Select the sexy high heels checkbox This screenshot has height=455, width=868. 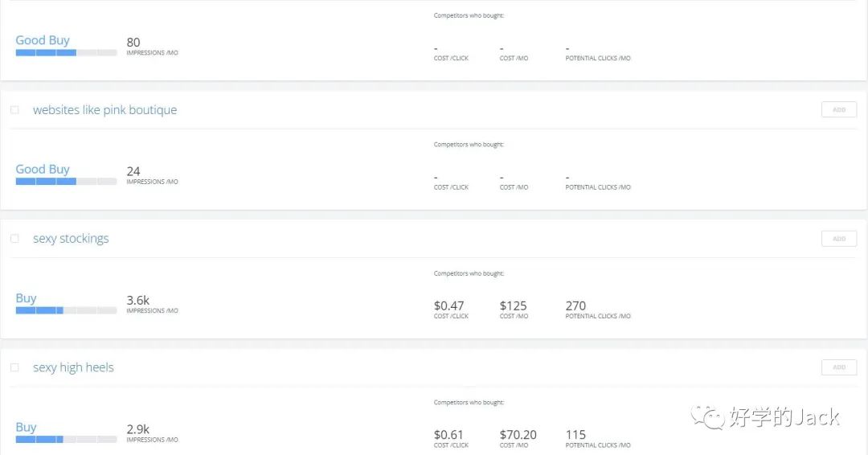pos(14,367)
